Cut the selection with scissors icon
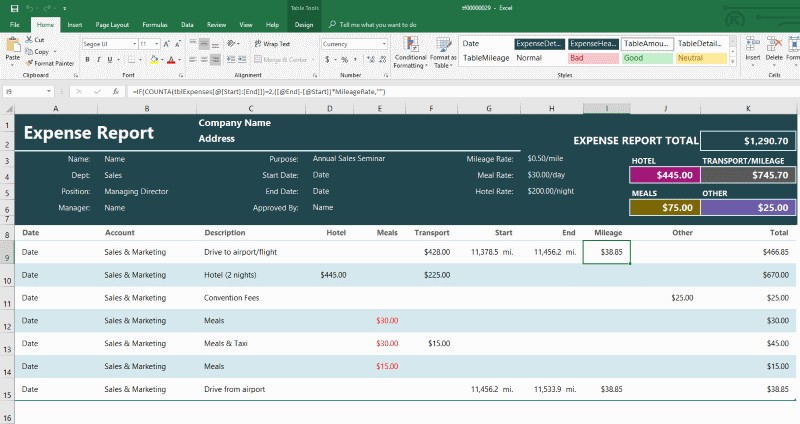Viewport: 800px width, 424px height. coord(30,40)
